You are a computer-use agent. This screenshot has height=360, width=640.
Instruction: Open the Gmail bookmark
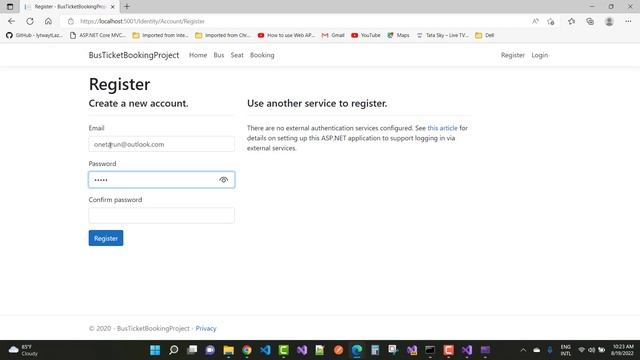(x=333, y=35)
